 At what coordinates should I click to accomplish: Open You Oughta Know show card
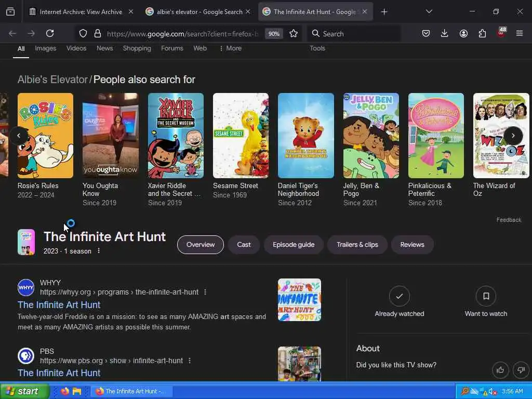(110, 150)
